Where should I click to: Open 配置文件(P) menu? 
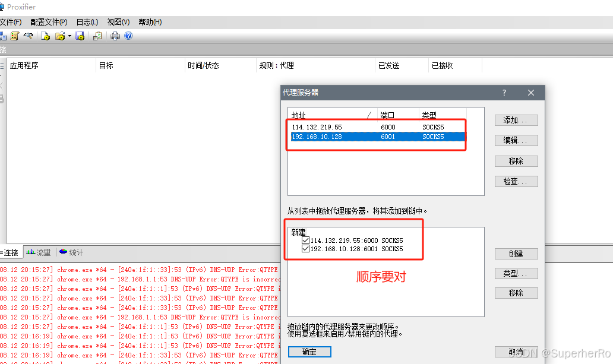49,22
